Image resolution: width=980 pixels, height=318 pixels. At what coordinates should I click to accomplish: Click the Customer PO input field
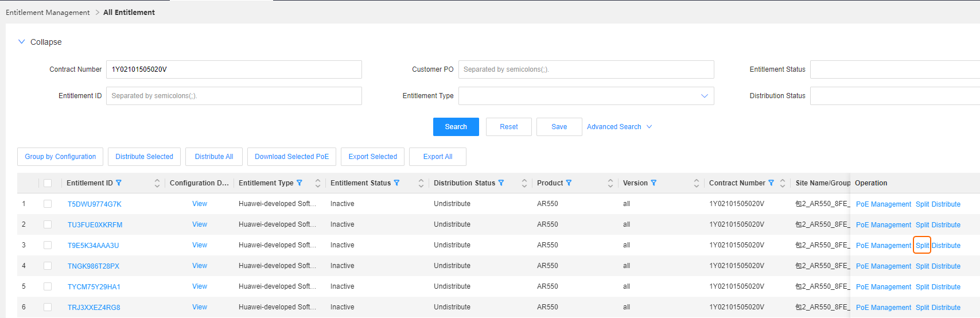(586, 69)
